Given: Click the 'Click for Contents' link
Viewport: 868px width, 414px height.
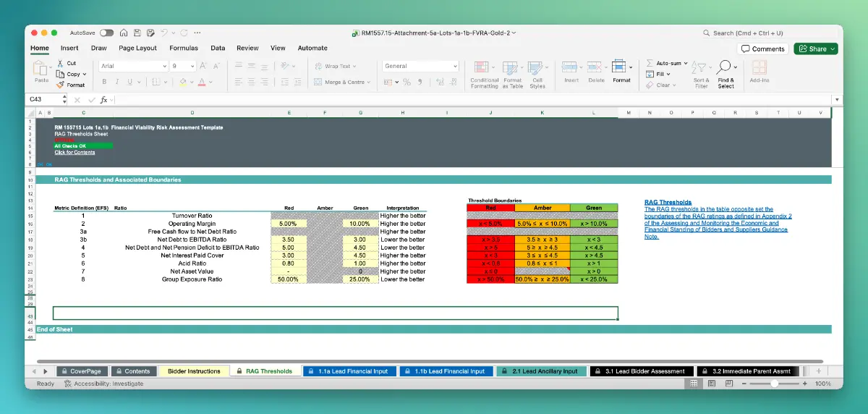Looking at the screenshot, I should (x=75, y=152).
